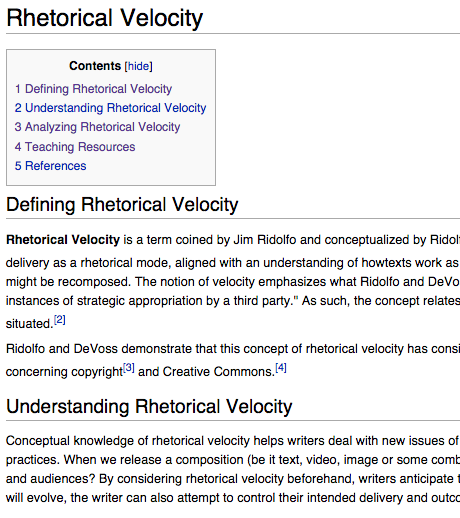Image resolution: width=460 pixels, height=518 pixels.
Task: Click number 3 in the contents list
Action: coord(18,127)
